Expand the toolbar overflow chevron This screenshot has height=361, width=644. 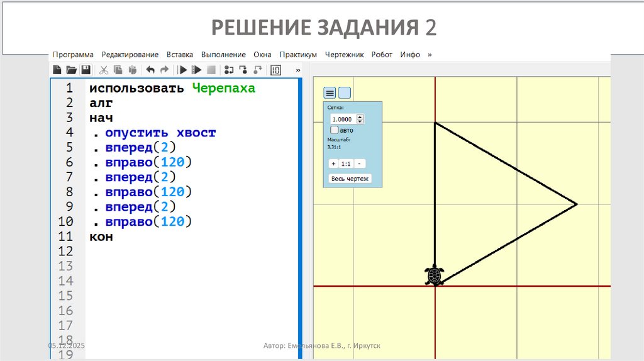(x=298, y=70)
